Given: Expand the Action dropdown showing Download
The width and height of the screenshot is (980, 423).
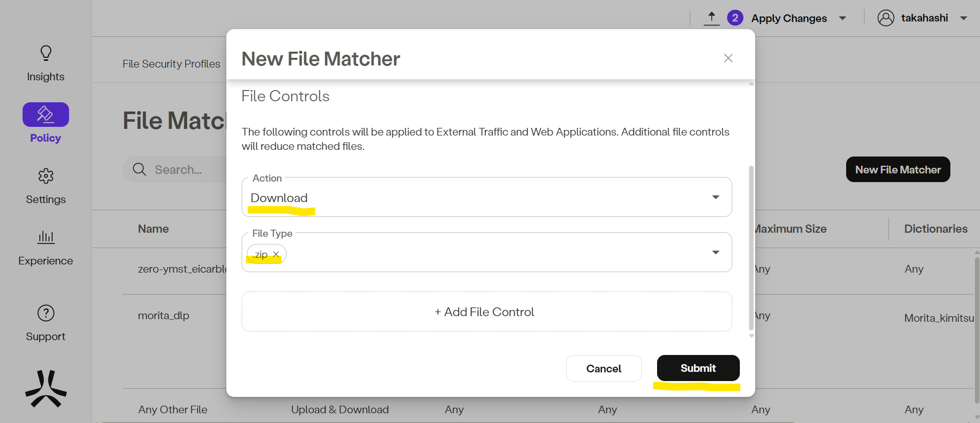Looking at the screenshot, I should point(716,197).
